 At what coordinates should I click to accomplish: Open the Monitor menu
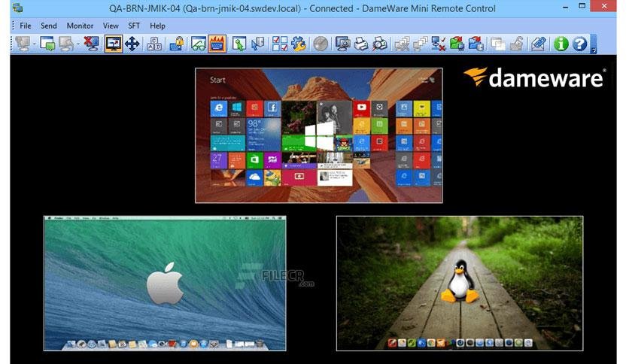point(80,26)
